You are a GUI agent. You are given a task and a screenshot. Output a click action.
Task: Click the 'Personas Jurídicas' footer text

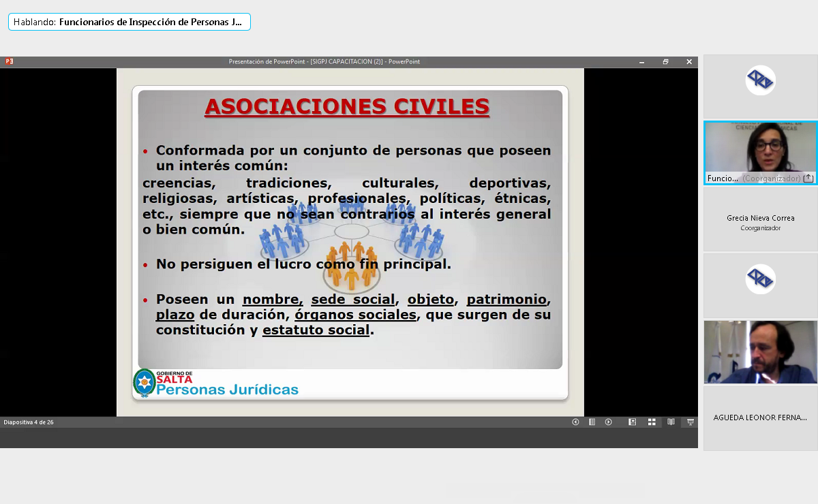point(228,390)
